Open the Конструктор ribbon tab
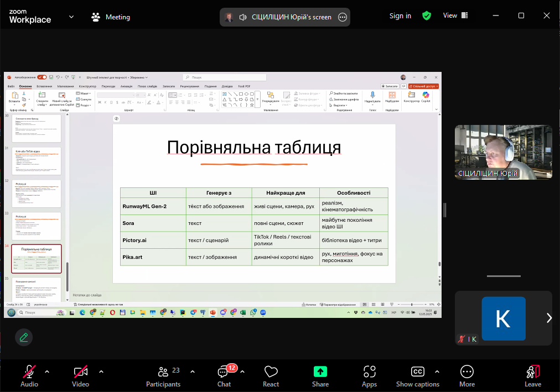This screenshot has height=392, width=560. 87,86
